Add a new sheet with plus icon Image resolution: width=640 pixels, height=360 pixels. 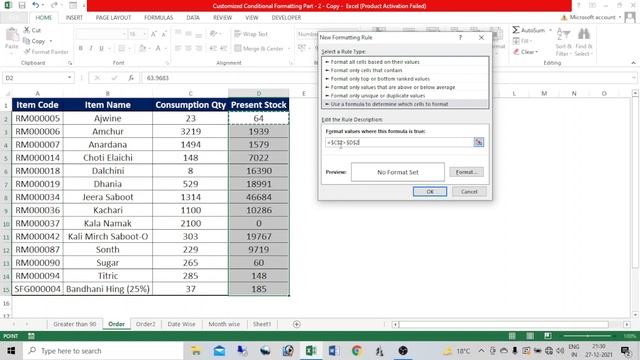tap(297, 324)
